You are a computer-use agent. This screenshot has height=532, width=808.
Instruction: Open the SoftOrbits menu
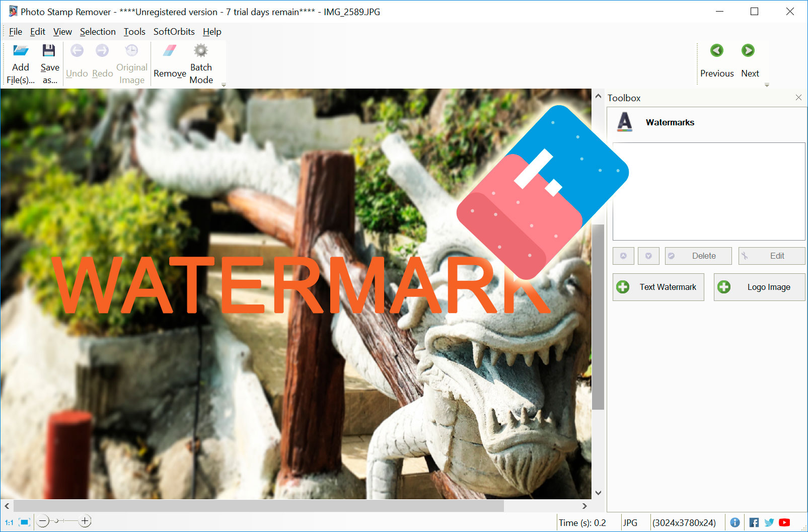coord(174,31)
